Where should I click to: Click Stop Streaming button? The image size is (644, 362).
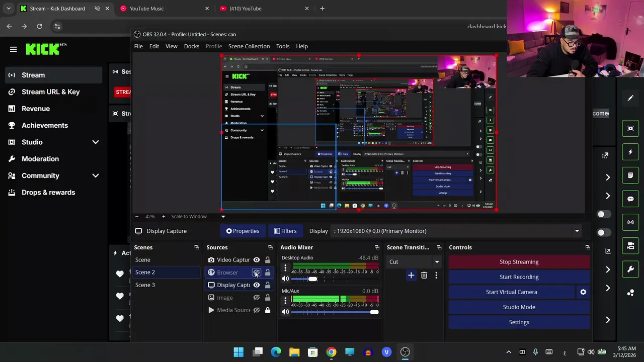pos(519,262)
